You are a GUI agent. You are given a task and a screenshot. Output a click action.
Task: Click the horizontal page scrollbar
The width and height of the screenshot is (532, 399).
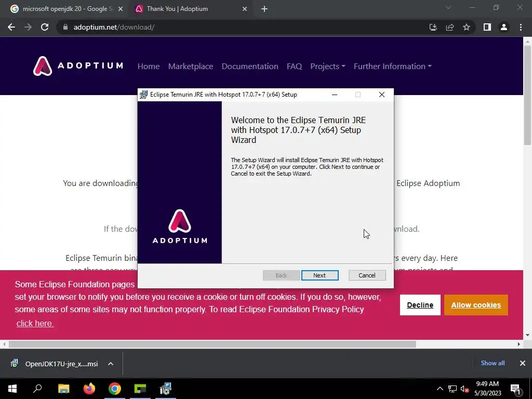click(212, 344)
